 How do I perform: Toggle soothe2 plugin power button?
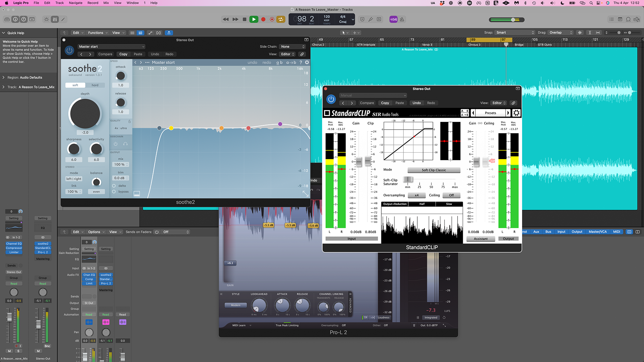[x=69, y=51]
